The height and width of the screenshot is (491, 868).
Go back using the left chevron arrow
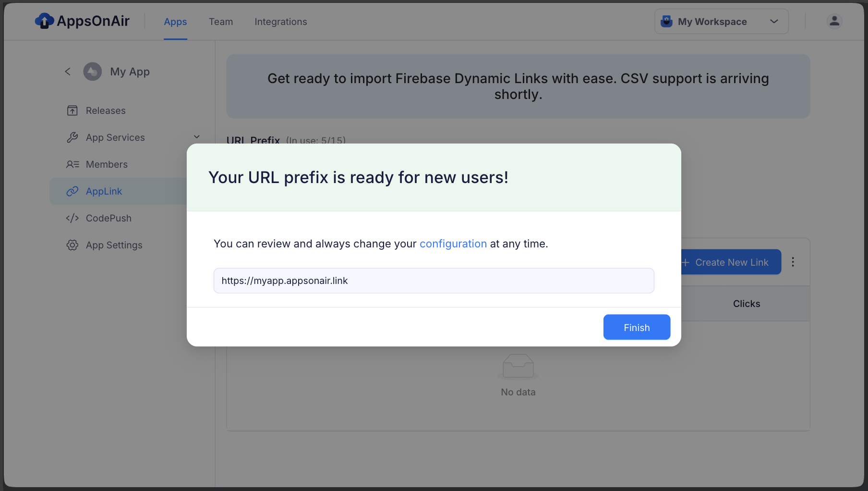[68, 72]
